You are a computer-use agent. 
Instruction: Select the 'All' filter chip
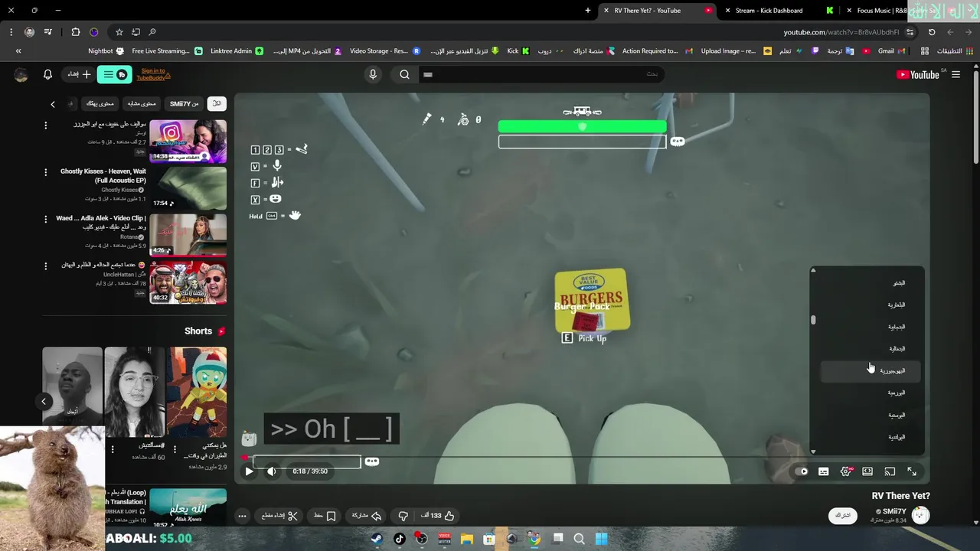(x=217, y=103)
